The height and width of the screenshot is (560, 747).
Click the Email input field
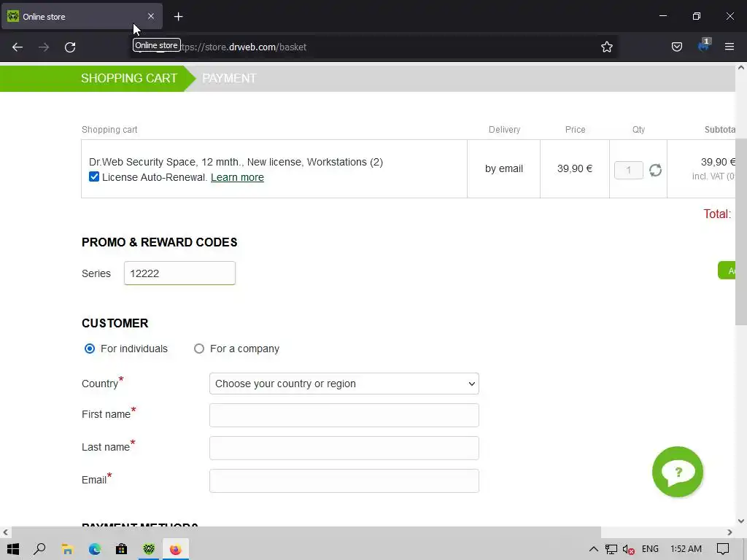[x=344, y=481]
